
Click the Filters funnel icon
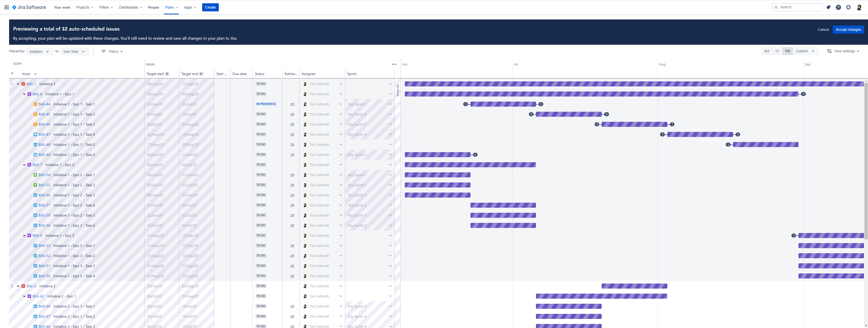pyautogui.click(x=103, y=52)
